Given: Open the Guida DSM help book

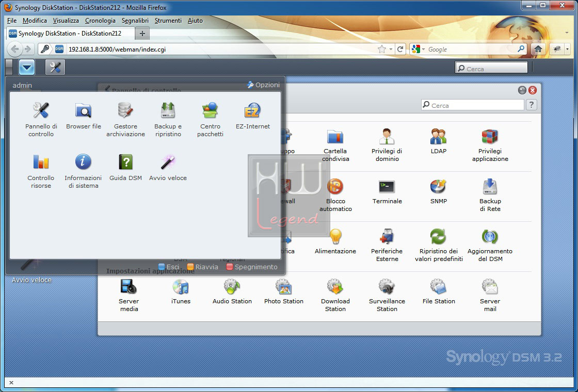Looking at the screenshot, I should (x=126, y=167).
